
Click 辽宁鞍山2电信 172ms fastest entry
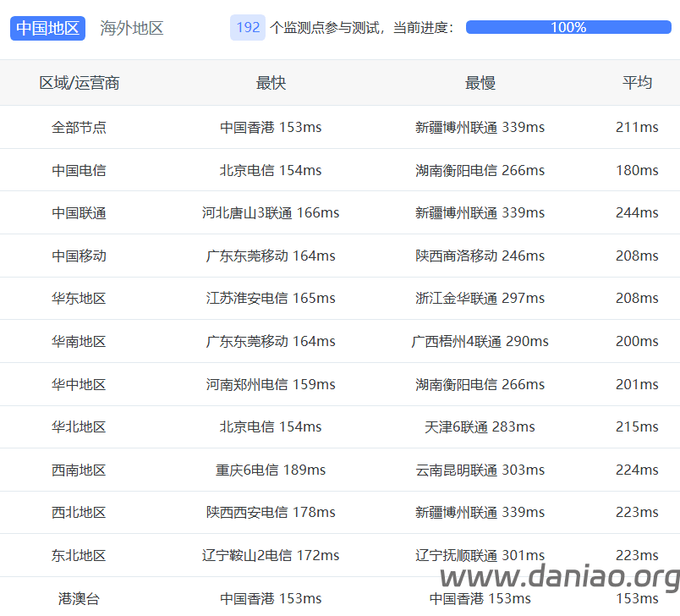271,555
